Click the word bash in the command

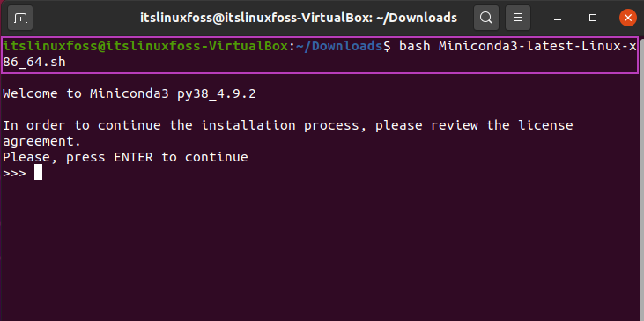click(414, 46)
